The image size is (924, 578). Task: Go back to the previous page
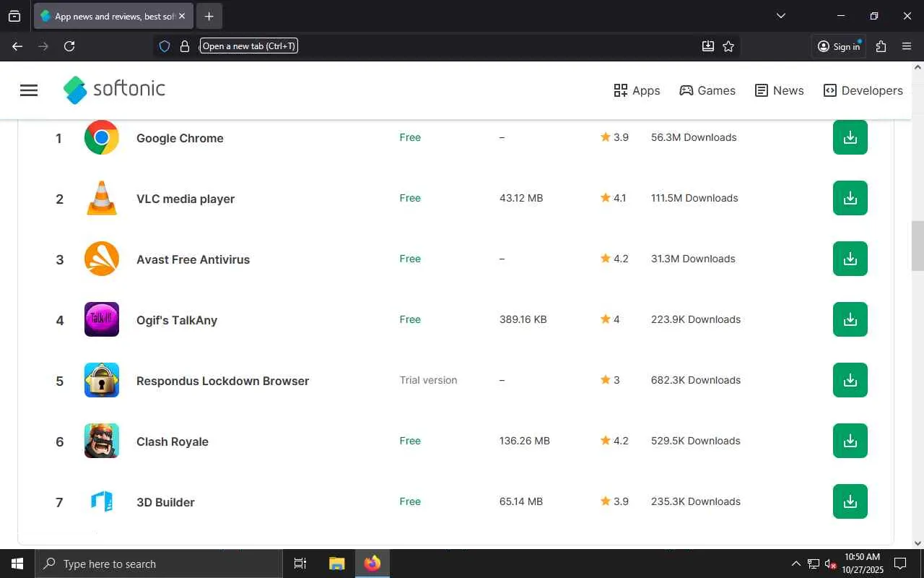[x=17, y=46]
